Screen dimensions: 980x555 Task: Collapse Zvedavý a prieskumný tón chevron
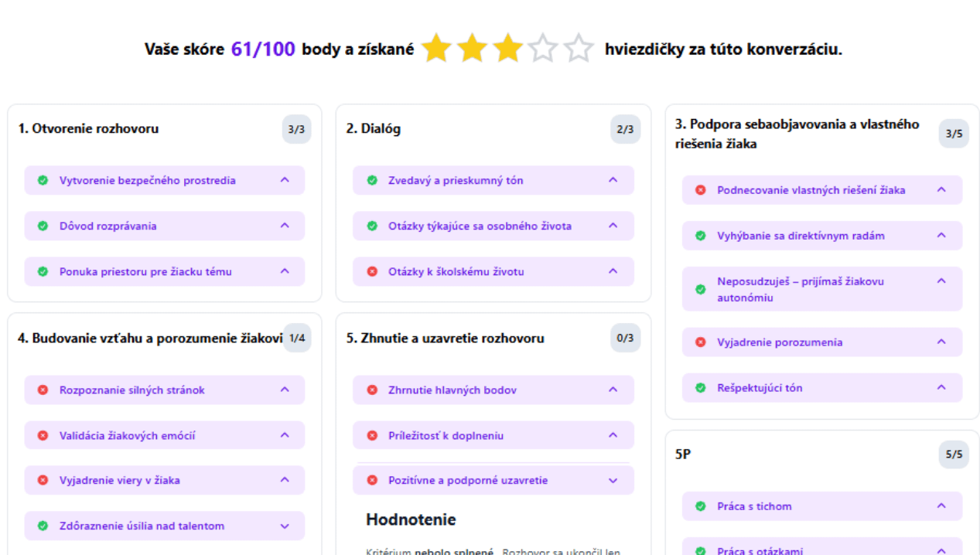pyautogui.click(x=613, y=180)
